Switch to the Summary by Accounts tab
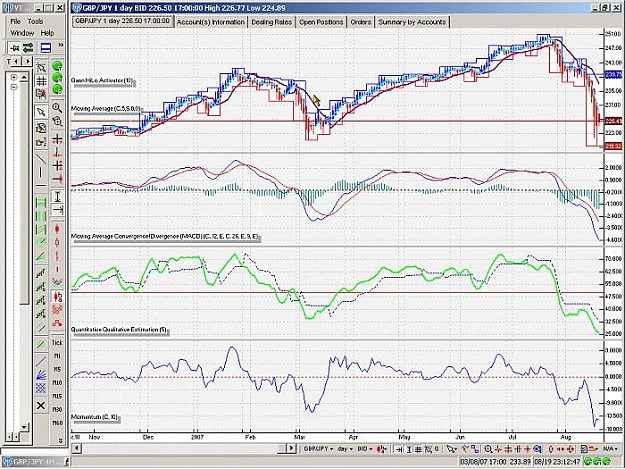Viewport: 625px width, 469px height. click(x=412, y=22)
